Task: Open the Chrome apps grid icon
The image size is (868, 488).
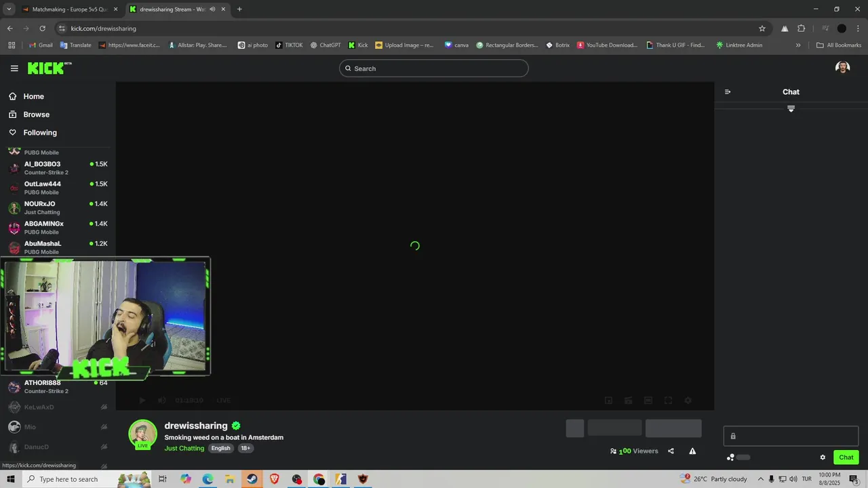Action: pyautogui.click(x=12, y=45)
